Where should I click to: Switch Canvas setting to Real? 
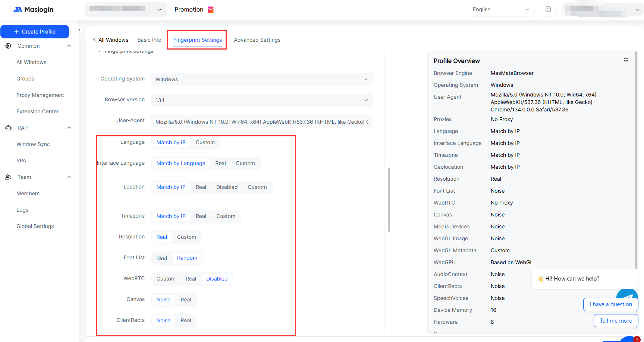tap(186, 300)
